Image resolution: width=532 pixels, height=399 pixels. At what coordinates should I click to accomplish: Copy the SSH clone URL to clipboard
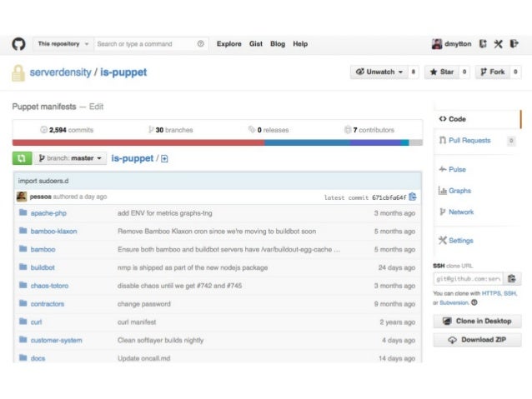coord(512,279)
